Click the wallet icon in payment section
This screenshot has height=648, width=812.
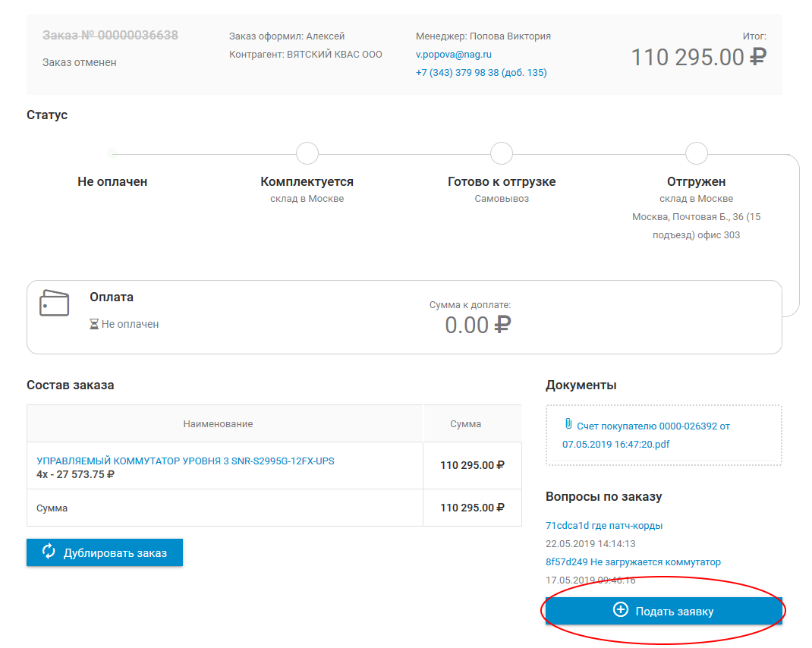[x=54, y=303]
